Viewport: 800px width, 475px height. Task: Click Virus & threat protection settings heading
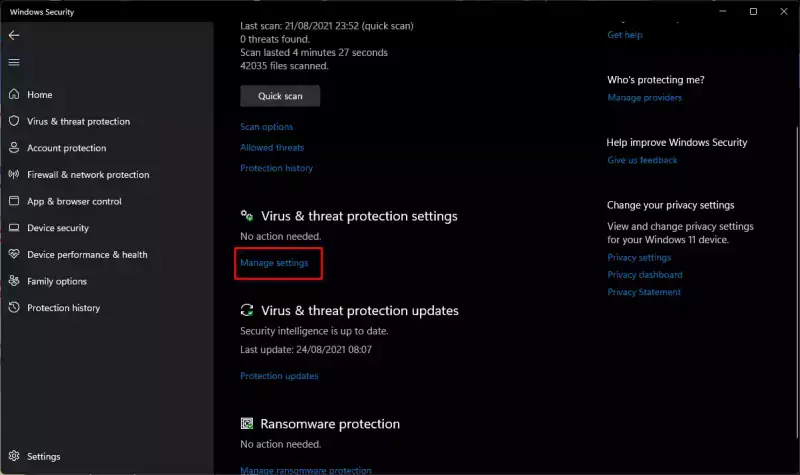(x=359, y=216)
